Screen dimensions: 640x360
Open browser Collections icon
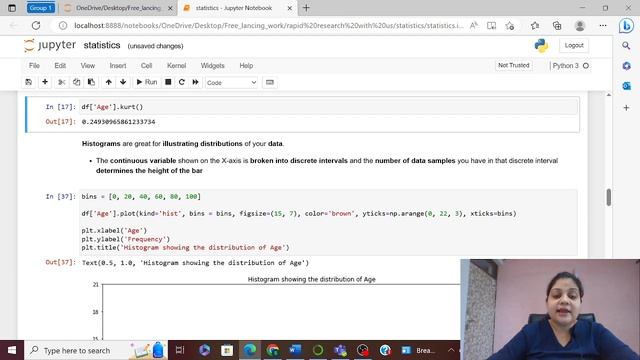click(x=557, y=25)
